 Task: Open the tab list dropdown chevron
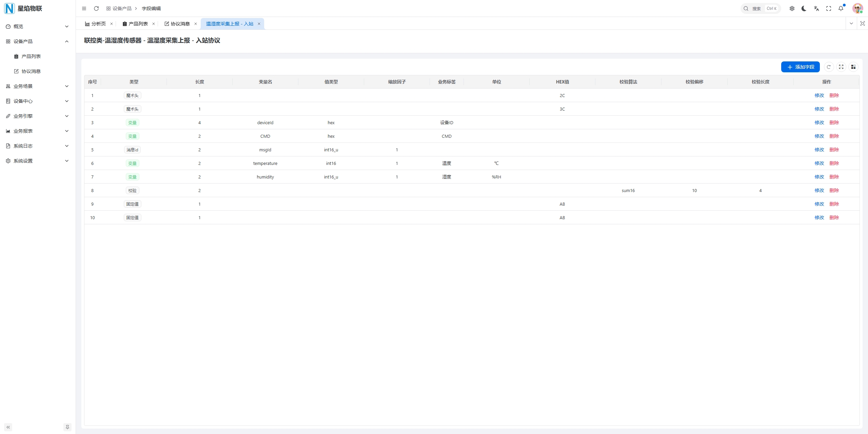[851, 23]
